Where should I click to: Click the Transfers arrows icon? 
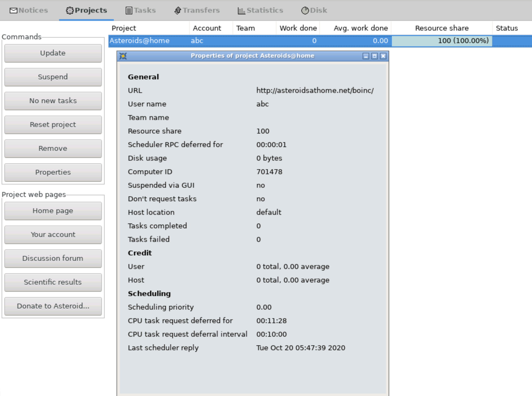178,11
